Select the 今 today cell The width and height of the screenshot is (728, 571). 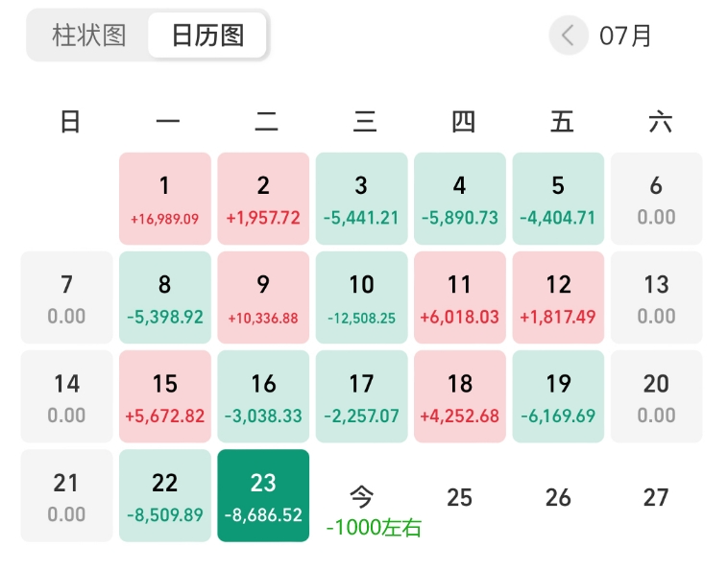click(x=362, y=497)
